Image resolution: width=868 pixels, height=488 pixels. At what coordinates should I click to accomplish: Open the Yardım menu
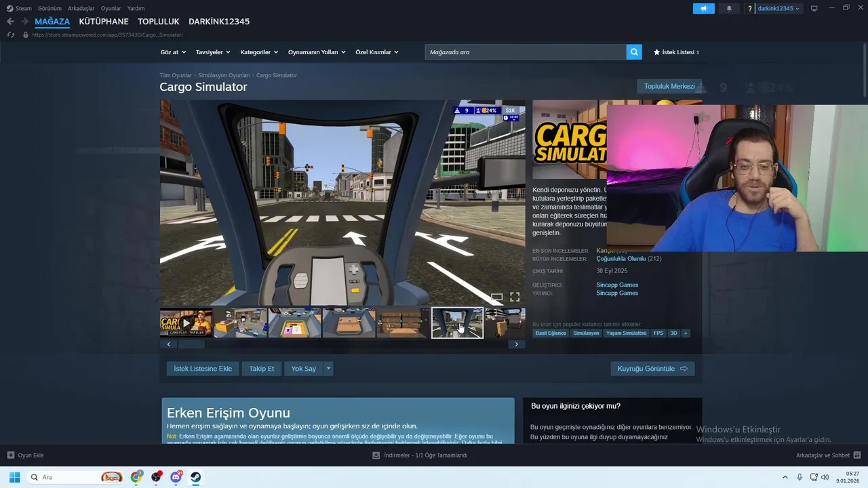(136, 8)
